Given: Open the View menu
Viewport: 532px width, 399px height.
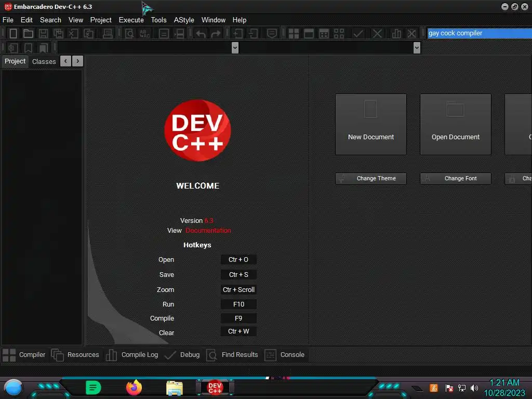Looking at the screenshot, I should coord(76,20).
